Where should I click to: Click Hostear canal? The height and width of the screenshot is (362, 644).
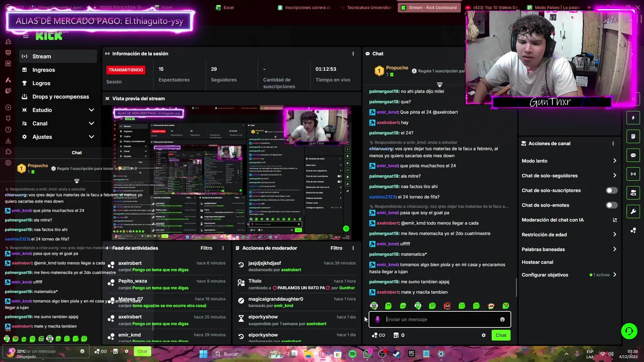pos(537,262)
